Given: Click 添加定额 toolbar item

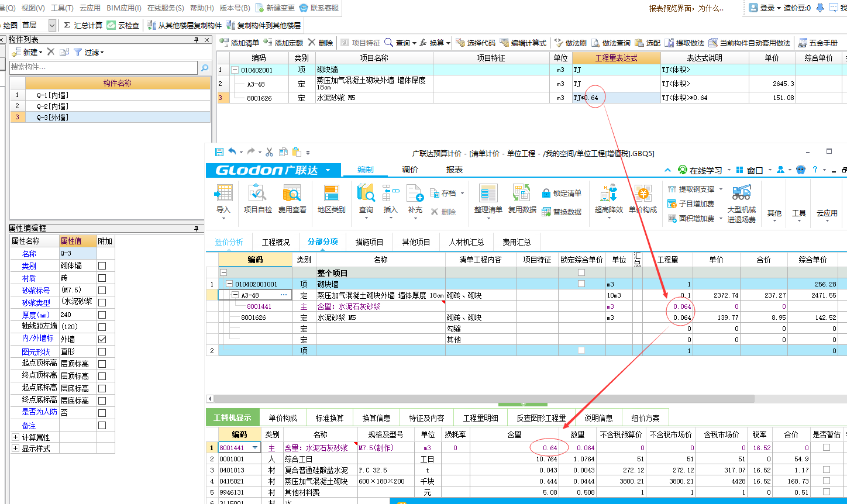Looking at the screenshot, I should click(283, 43).
